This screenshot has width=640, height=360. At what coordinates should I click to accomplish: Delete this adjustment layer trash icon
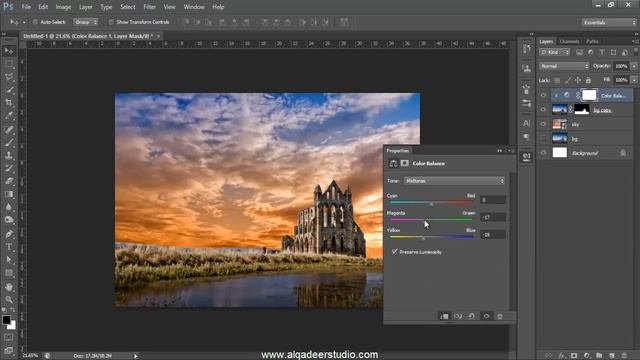pyautogui.click(x=500, y=316)
